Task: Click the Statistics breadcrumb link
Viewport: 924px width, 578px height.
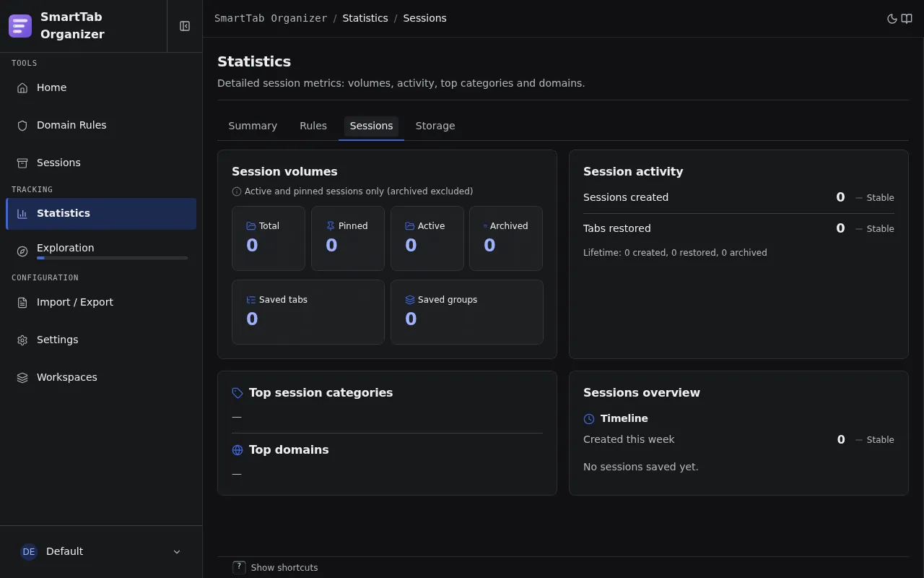Action: pyautogui.click(x=365, y=18)
